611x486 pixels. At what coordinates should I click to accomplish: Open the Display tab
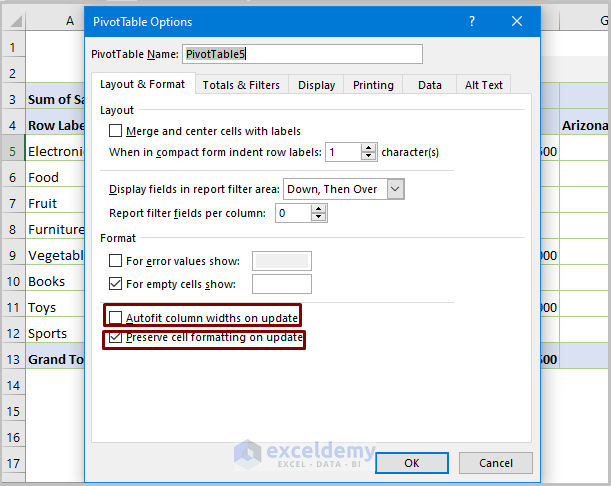[x=316, y=85]
